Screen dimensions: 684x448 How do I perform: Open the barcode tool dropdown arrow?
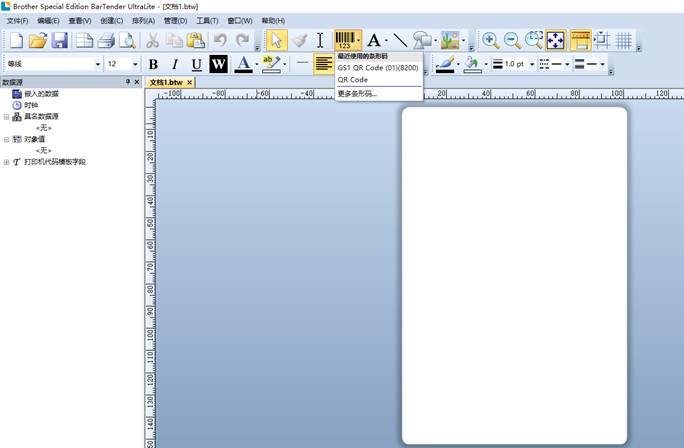pyautogui.click(x=358, y=41)
